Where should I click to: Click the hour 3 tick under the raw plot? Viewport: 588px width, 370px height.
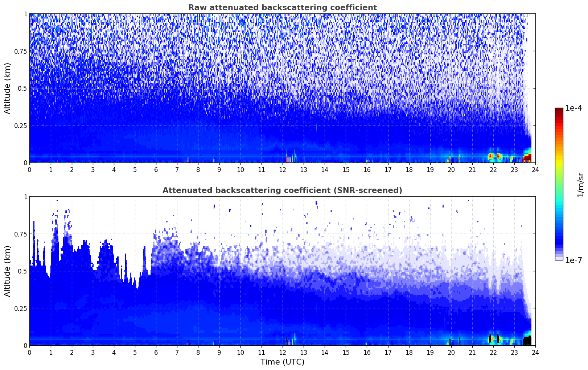tap(92, 169)
